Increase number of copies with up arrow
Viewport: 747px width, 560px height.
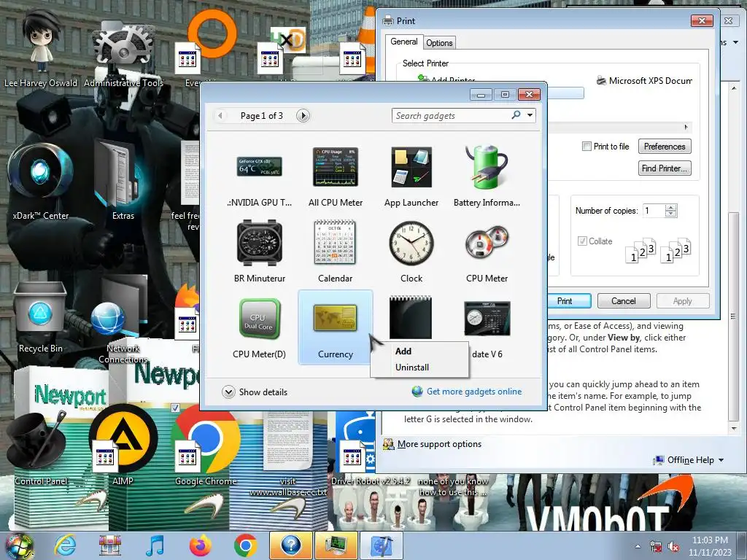pyautogui.click(x=671, y=207)
